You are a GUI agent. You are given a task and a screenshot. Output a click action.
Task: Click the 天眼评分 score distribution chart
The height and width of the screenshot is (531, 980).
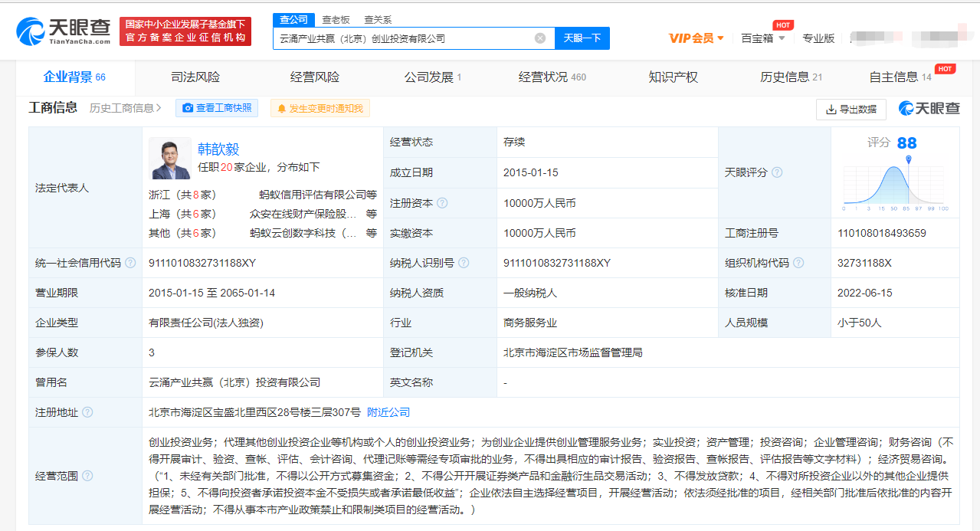click(x=895, y=182)
